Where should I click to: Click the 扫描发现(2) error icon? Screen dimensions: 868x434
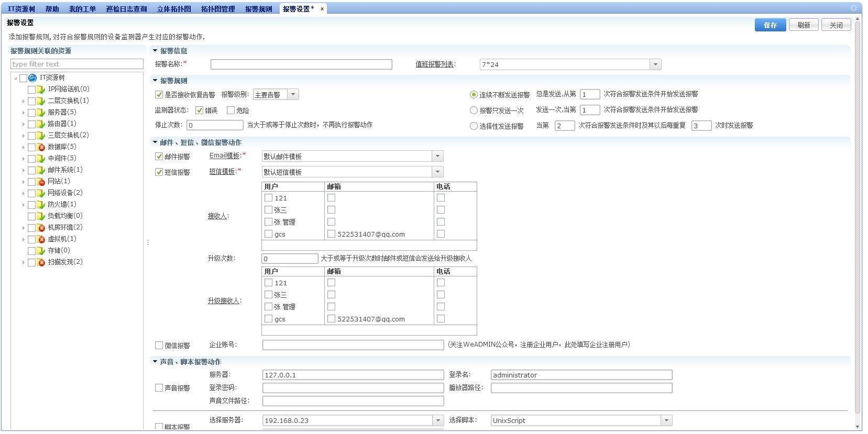click(x=41, y=262)
